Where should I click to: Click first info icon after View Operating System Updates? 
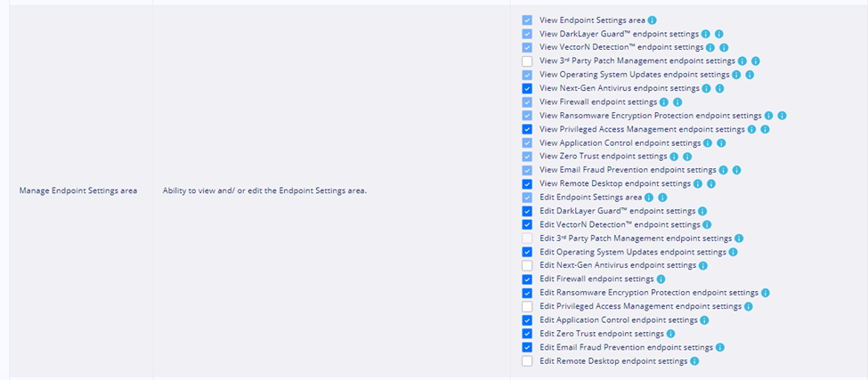click(736, 75)
